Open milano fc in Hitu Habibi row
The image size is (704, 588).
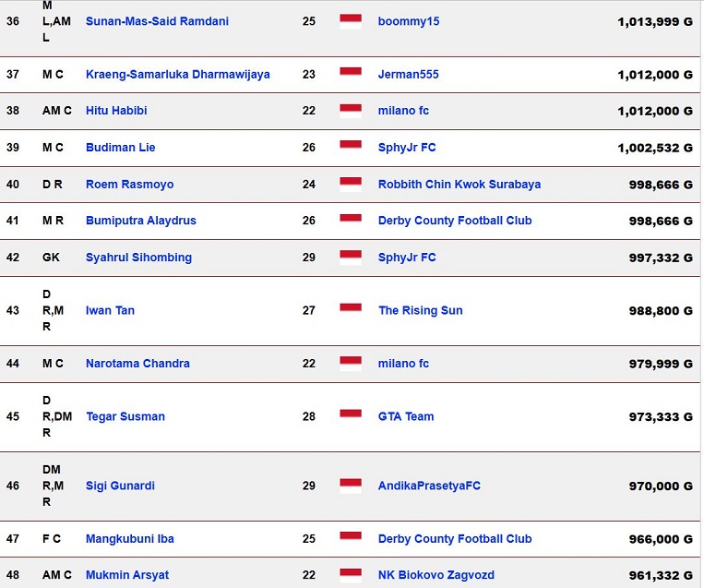coord(403,111)
